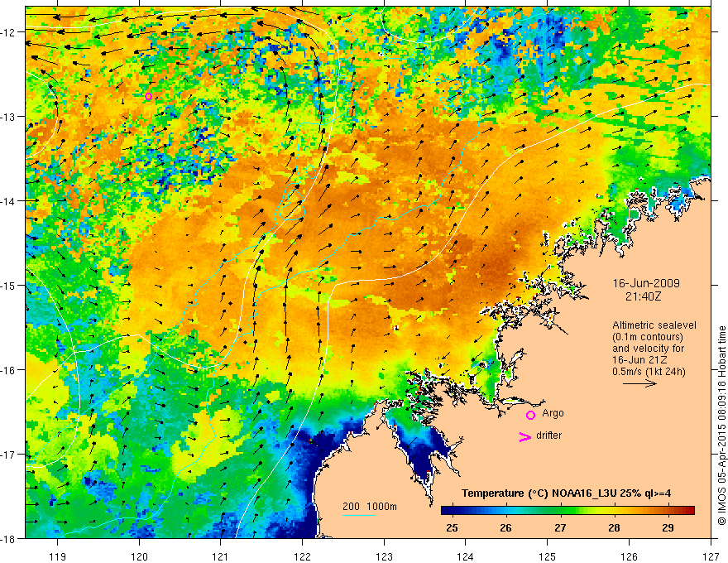Click color bar label 28
Screen dimensions: 728x563
[x=614, y=527]
